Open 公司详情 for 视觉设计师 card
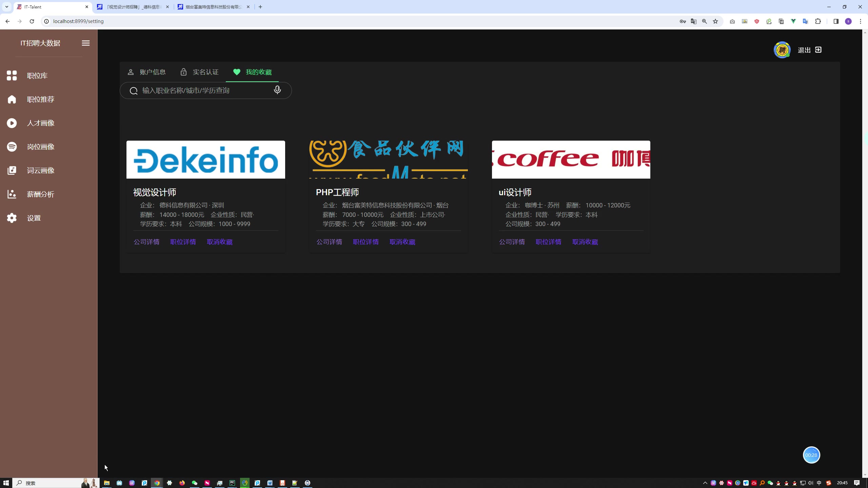This screenshot has height=488, width=868. [146, 242]
